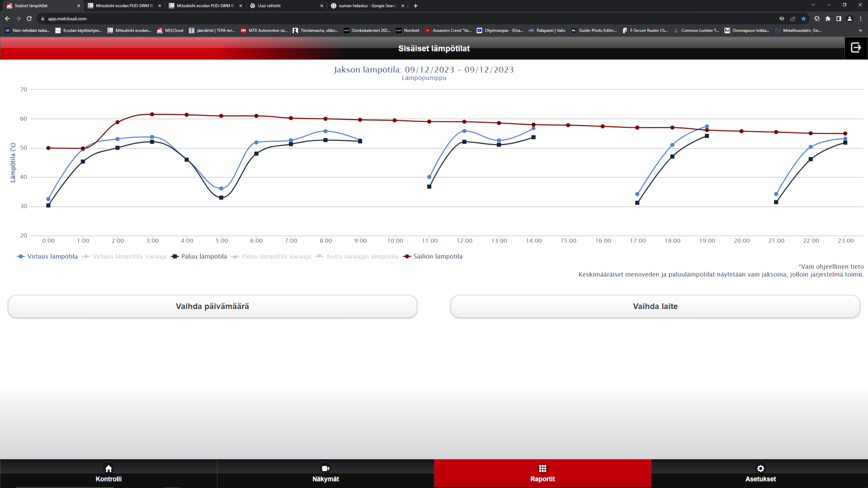
Task: Open browser extensions puzzle icon
Action: [828, 19]
